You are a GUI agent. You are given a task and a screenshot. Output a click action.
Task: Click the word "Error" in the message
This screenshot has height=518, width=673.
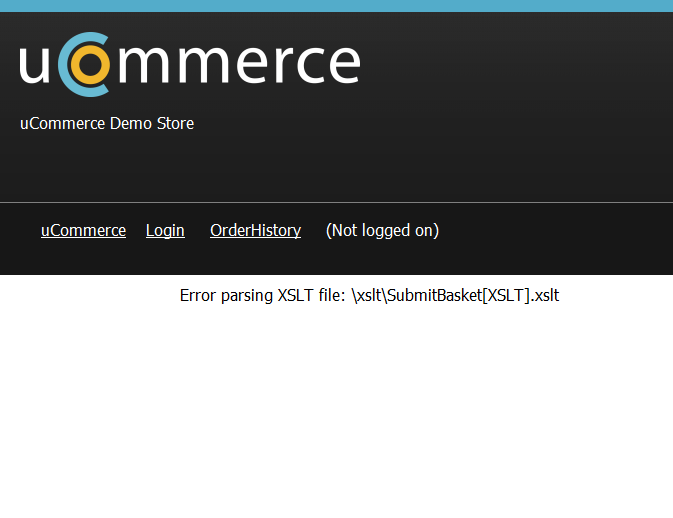pos(197,296)
